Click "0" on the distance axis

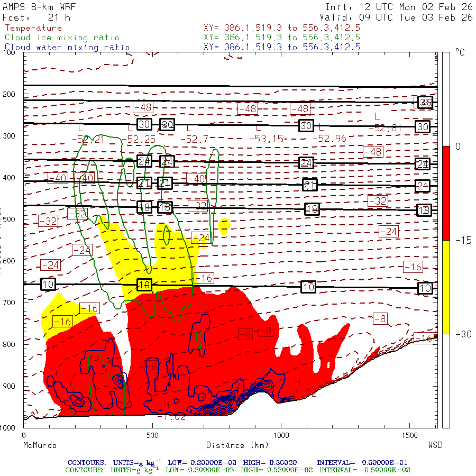[x=24, y=436]
